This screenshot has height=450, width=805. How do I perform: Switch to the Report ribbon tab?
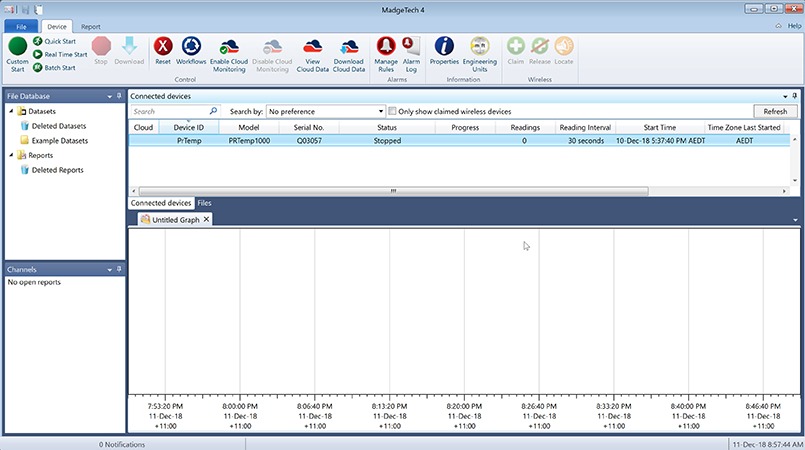[x=90, y=26]
